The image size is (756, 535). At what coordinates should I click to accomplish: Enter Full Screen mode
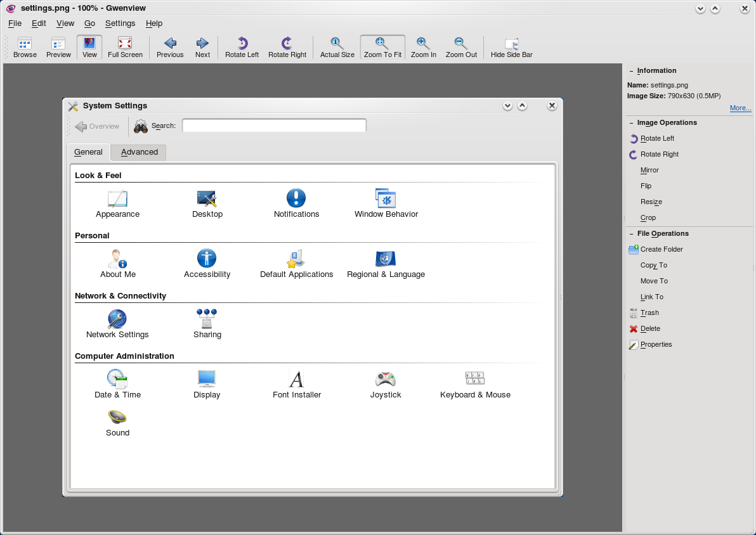tap(125, 48)
